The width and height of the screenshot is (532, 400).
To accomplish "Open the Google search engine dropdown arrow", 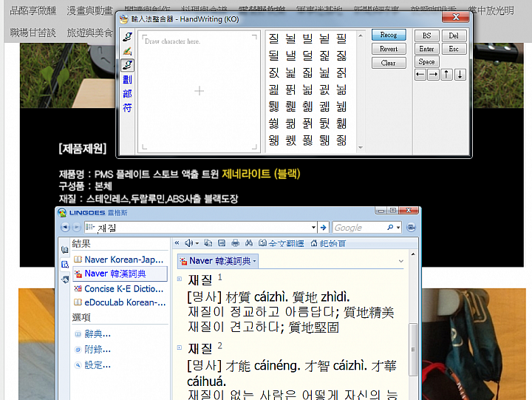I will coord(398,228).
